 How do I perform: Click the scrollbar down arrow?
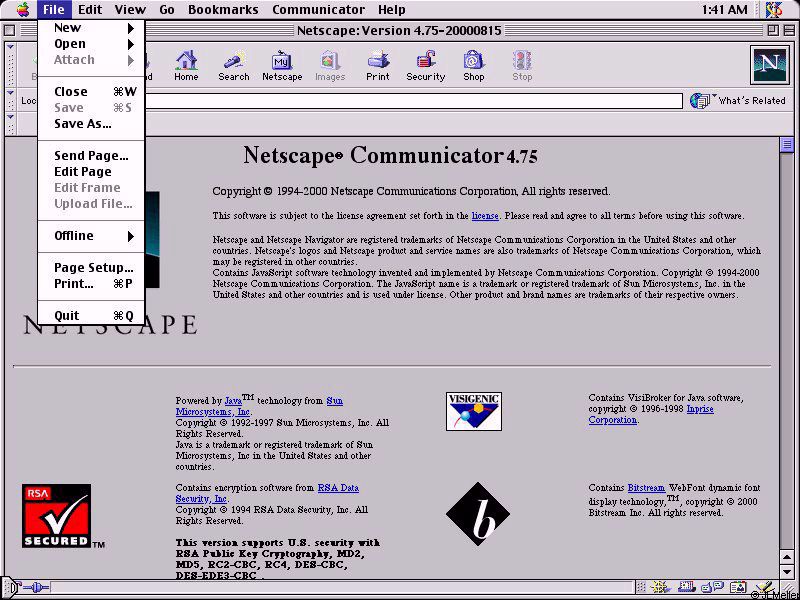click(x=787, y=571)
